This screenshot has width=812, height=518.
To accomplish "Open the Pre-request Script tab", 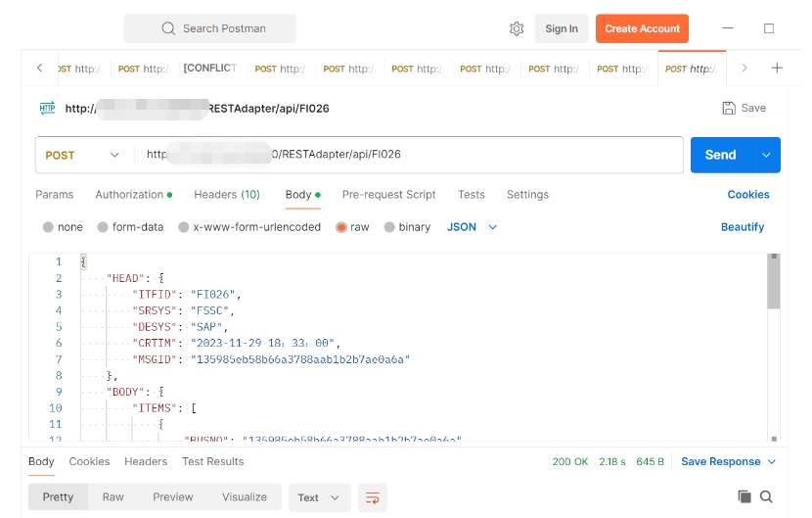I will click(x=388, y=195).
